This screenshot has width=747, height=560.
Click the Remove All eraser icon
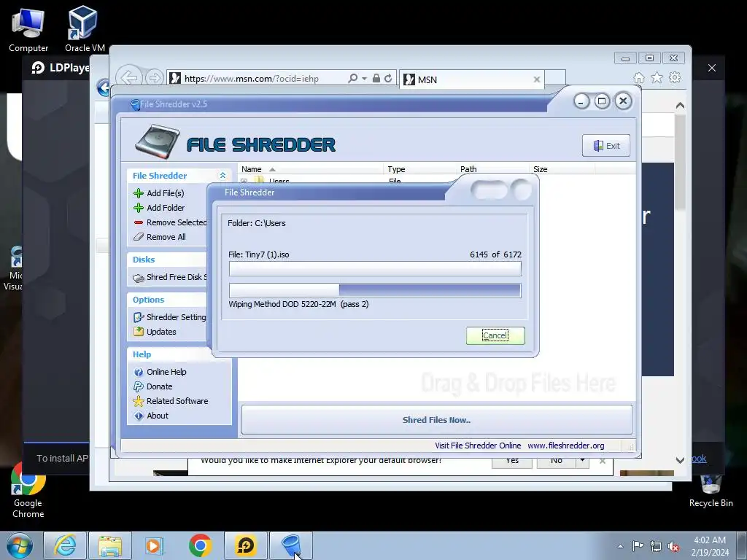click(x=138, y=237)
